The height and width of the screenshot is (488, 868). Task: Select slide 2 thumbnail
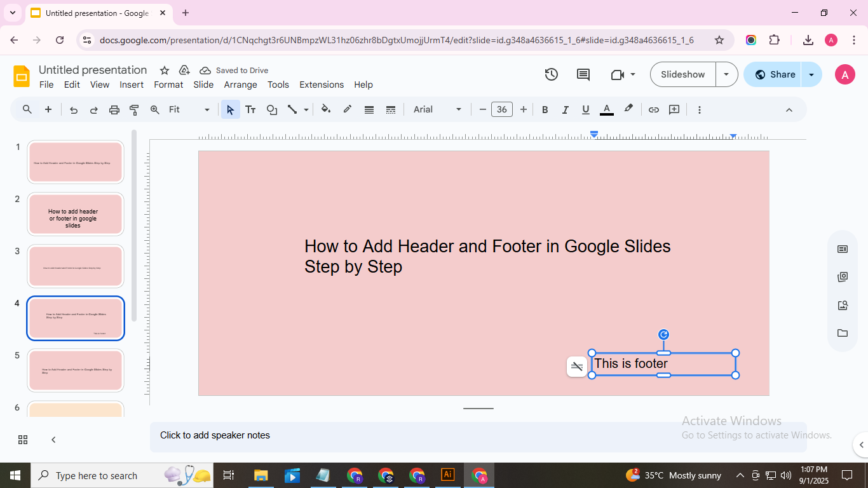(76, 215)
